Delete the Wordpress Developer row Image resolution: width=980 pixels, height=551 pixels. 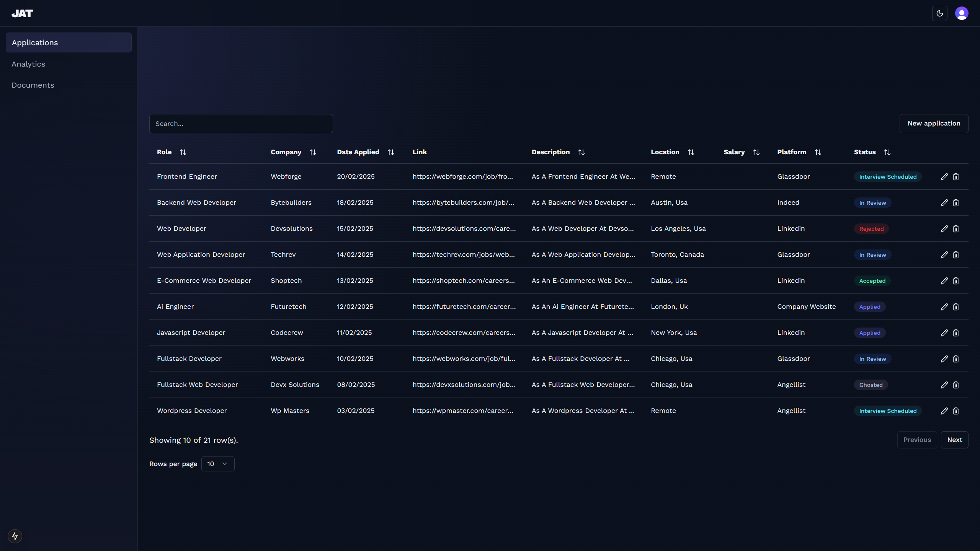click(x=956, y=411)
